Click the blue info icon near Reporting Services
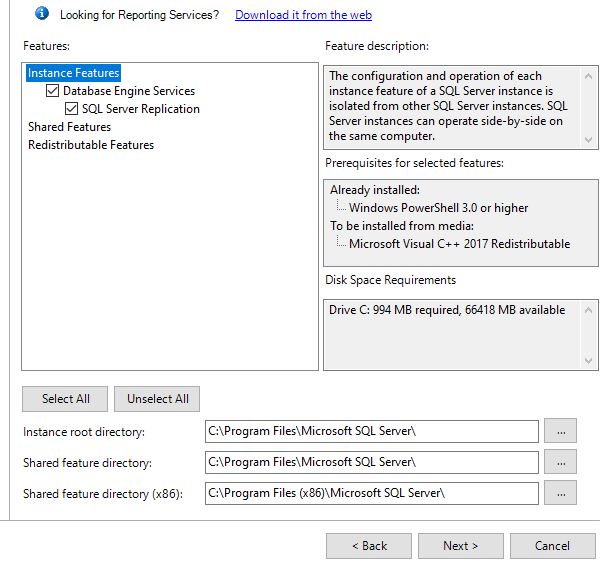 [x=42, y=13]
